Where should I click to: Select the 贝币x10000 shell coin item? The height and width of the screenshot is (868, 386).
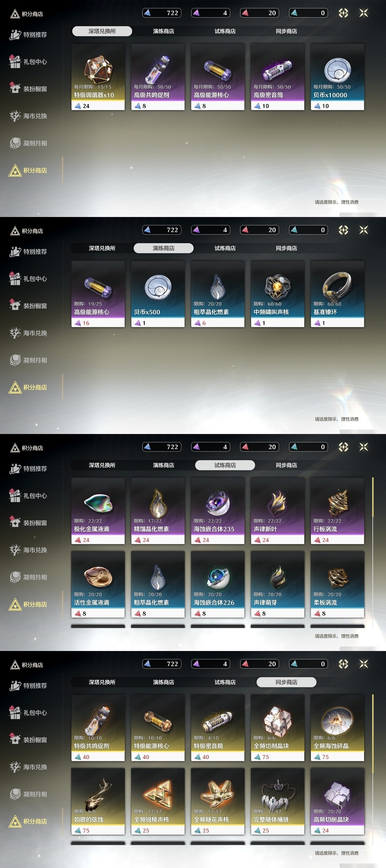click(337, 77)
